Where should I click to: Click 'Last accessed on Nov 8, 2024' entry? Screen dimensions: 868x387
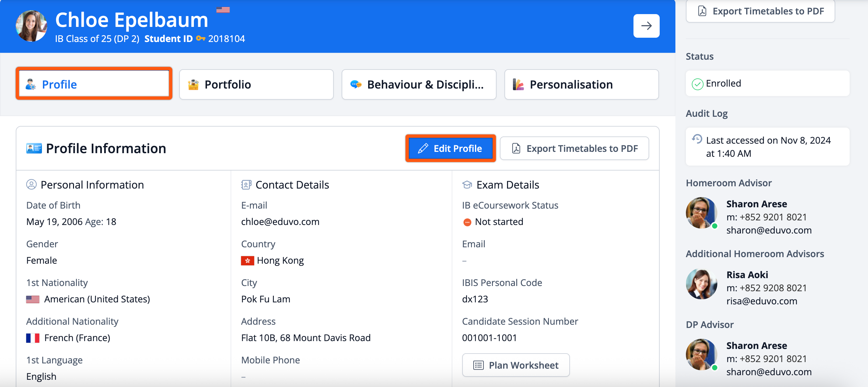[767, 146]
